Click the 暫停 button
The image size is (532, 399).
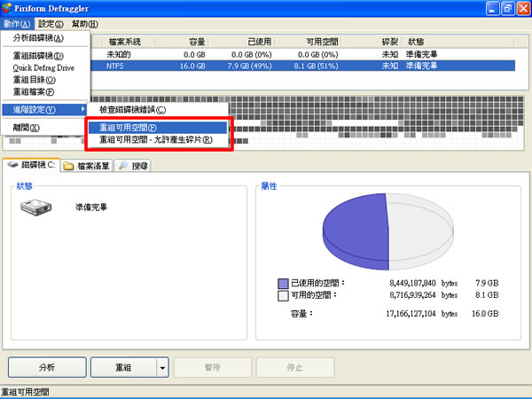(213, 367)
